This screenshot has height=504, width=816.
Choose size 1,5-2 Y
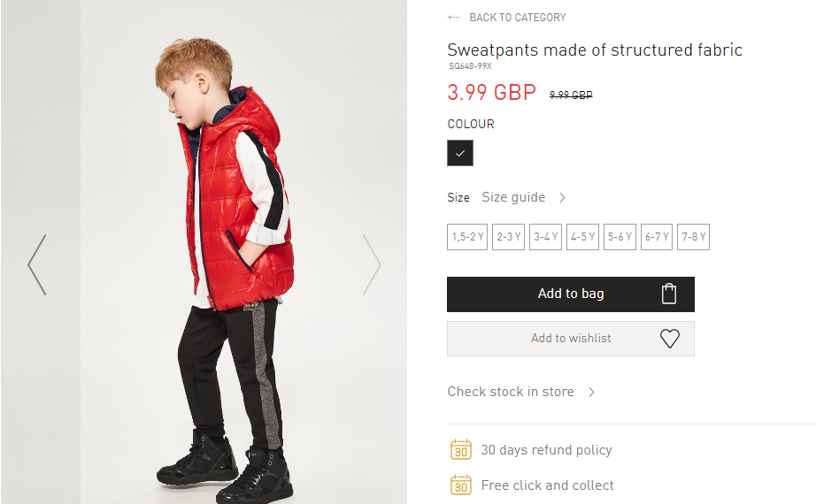pos(467,237)
